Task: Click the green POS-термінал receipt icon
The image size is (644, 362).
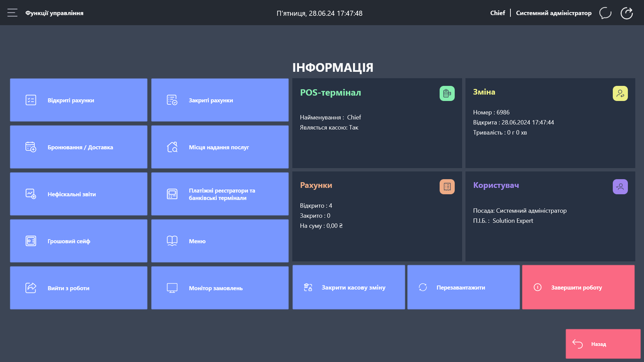Action: click(x=447, y=93)
